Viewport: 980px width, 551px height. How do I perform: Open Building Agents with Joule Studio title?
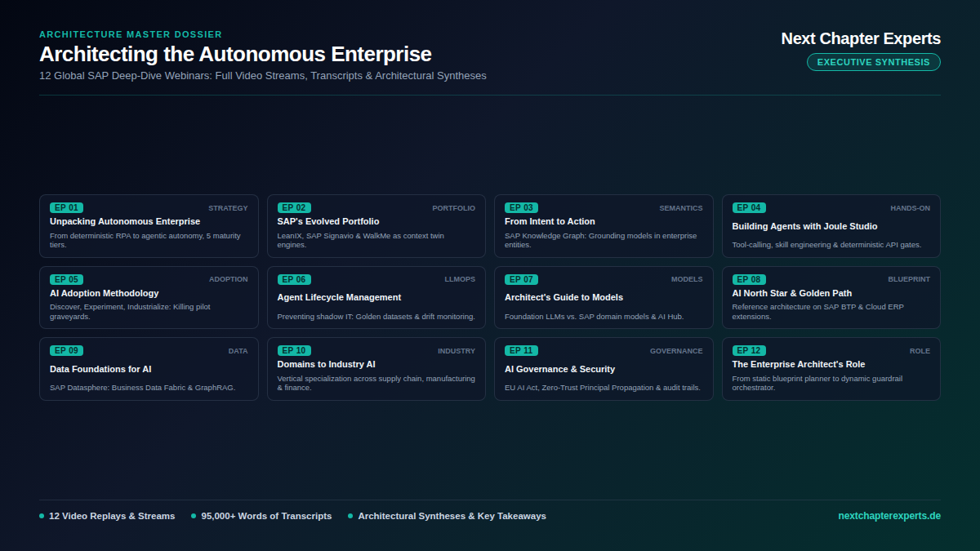tap(804, 226)
